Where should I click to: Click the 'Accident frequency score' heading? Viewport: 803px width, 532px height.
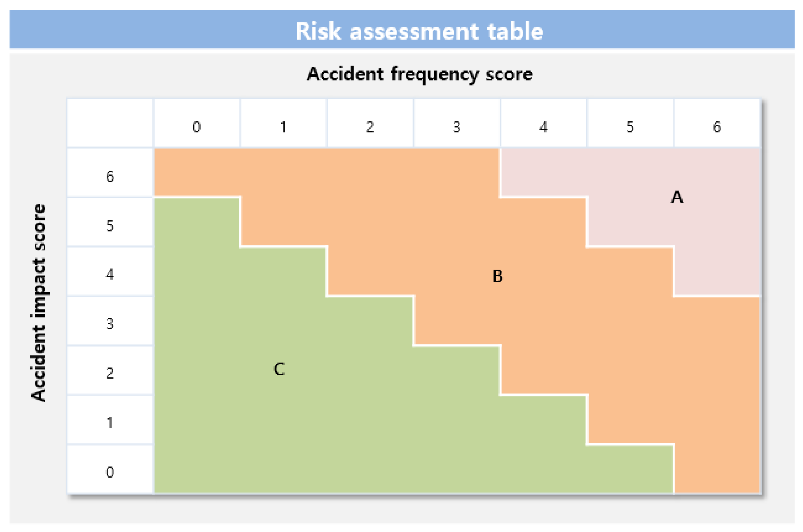point(420,74)
